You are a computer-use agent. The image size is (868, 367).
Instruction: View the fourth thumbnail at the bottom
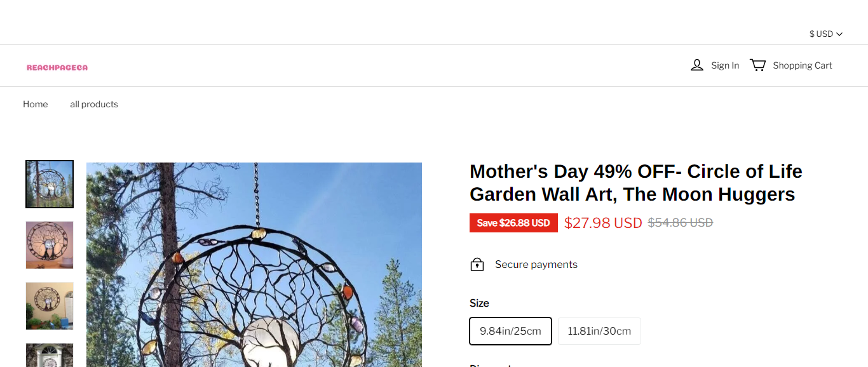(x=50, y=356)
